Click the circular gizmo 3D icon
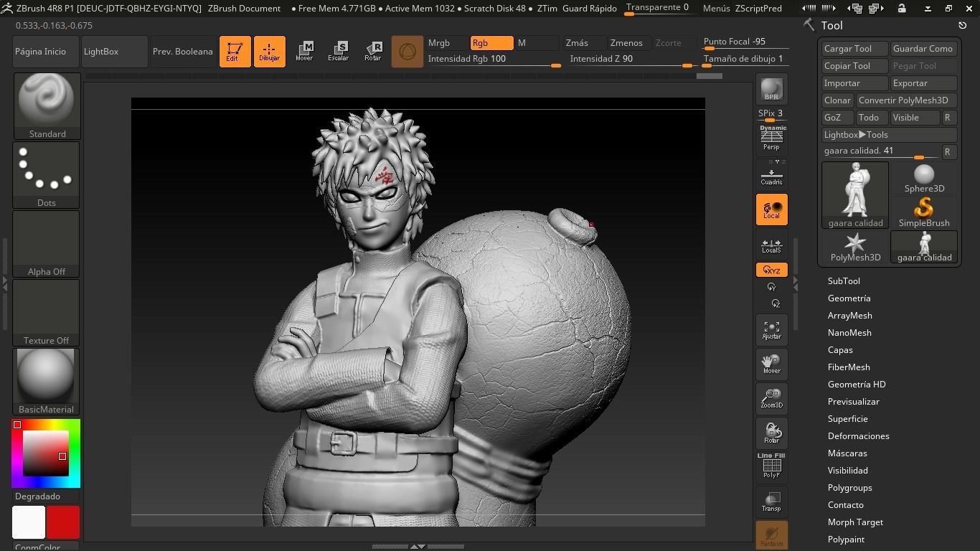Image resolution: width=980 pixels, height=551 pixels. pos(407,52)
